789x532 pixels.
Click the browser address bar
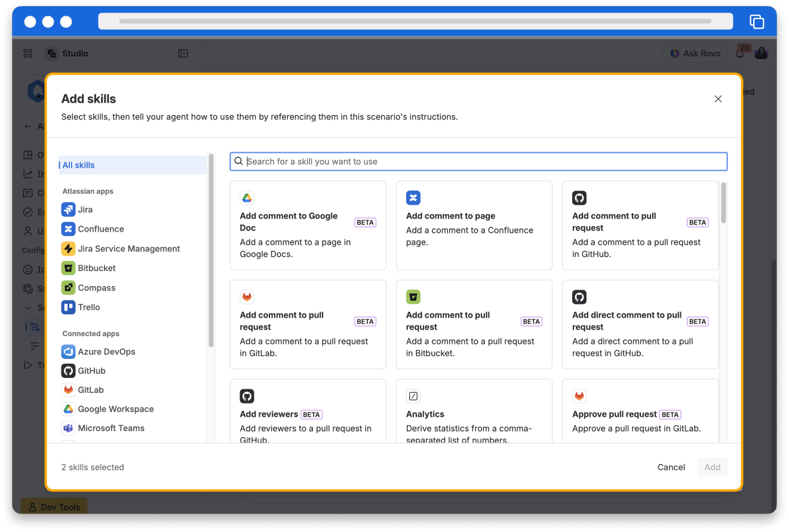(x=415, y=21)
